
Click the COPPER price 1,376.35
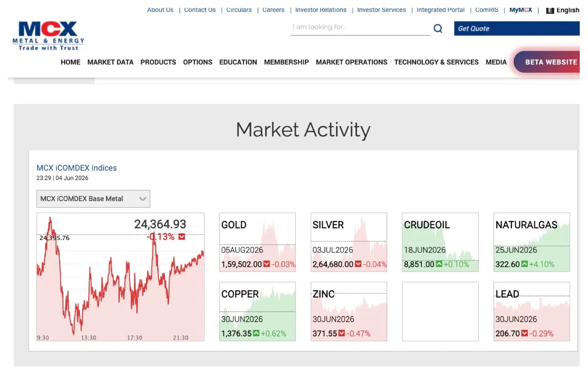(x=237, y=334)
